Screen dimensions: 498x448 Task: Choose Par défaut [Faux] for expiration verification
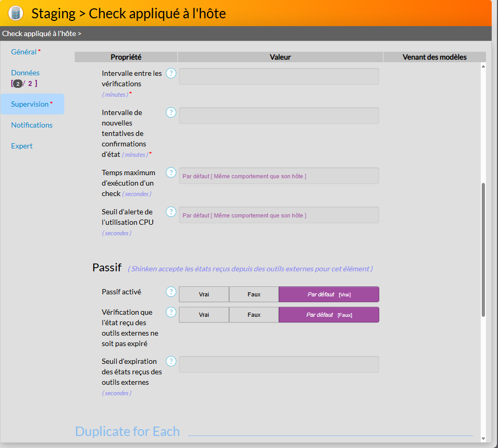click(x=329, y=315)
